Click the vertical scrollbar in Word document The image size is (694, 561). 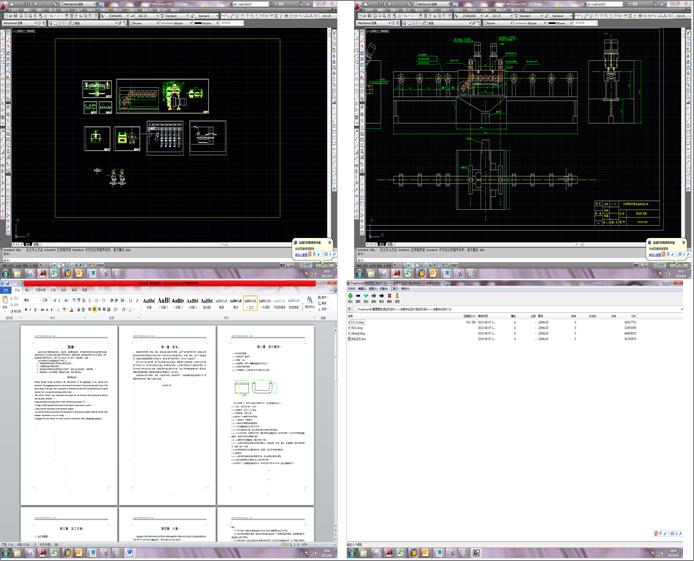click(x=335, y=431)
